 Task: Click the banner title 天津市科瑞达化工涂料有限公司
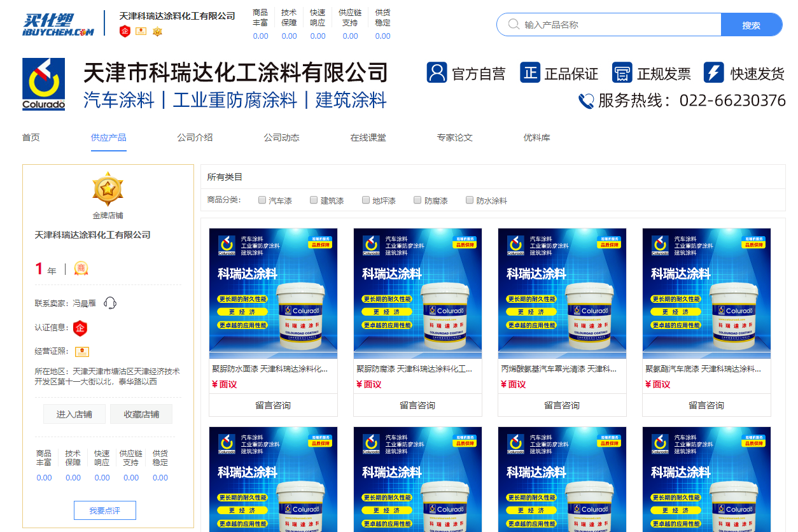click(x=236, y=73)
